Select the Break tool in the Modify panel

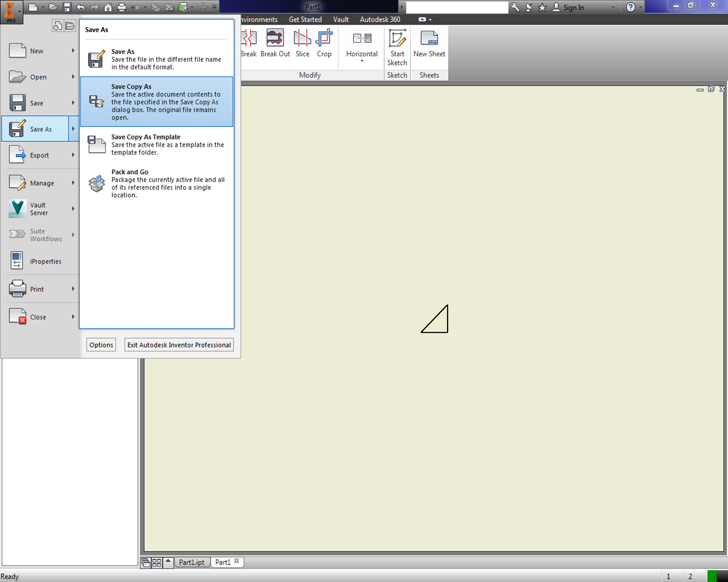tap(249, 43)
